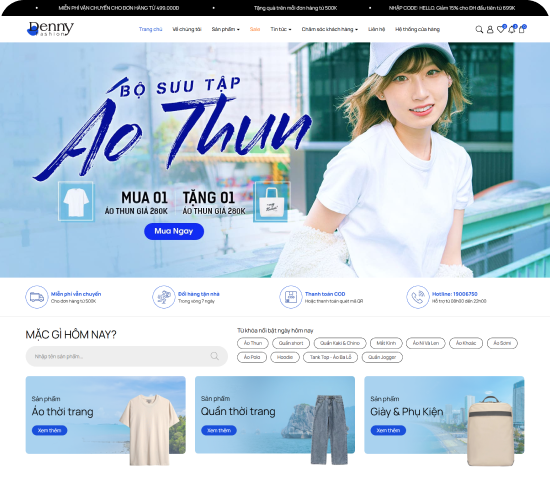Open the shopping bag cart icon
Viewport: 550px width, 492px height.
click(522, 29)
